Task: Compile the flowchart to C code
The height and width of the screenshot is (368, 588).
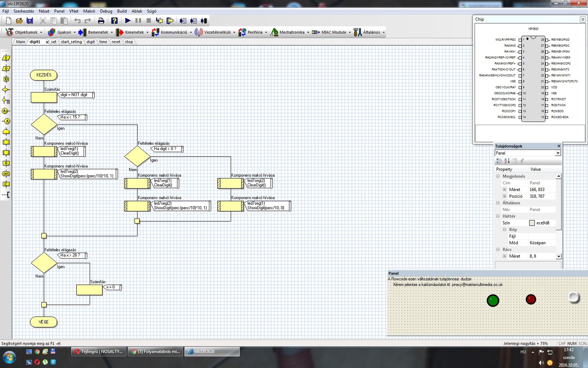Action: (x=183, y=21)
